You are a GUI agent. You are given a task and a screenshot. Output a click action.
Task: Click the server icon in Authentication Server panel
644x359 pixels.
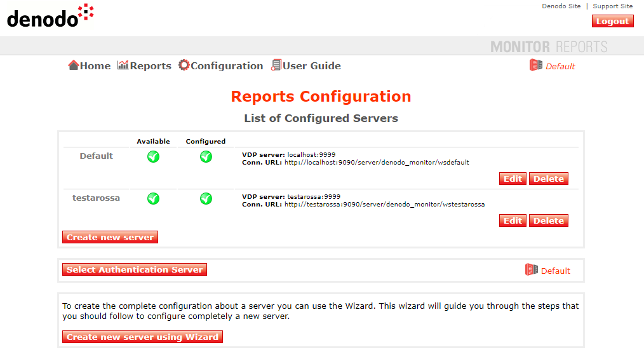coord(532,269)
